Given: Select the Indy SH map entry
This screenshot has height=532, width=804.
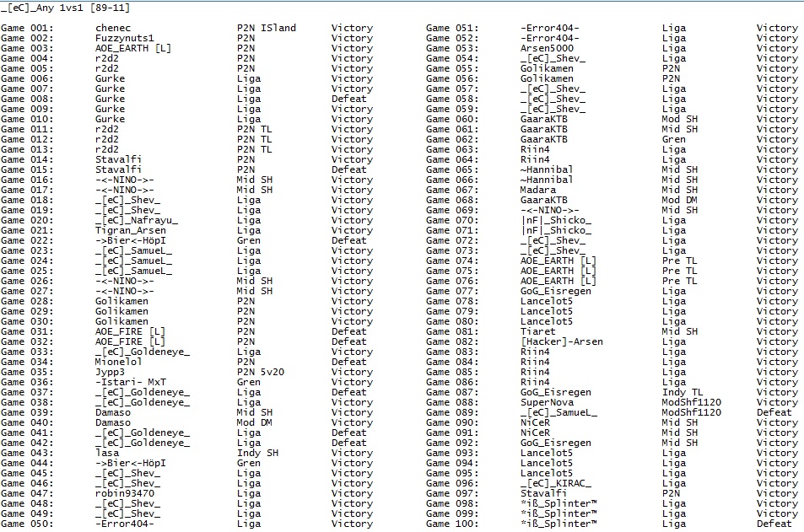Looking at the screenshot, I should click(x=260, y=453).
